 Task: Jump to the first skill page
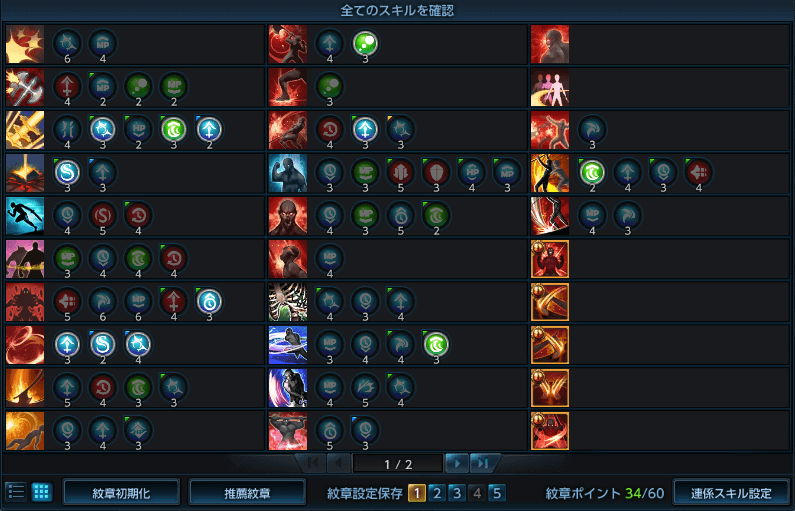click(312, 463)
